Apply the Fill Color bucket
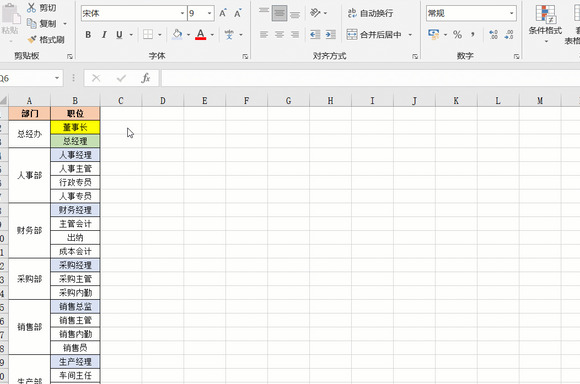Image resolution: width=580 pixels, height=384 pixels. click(177, 34)
